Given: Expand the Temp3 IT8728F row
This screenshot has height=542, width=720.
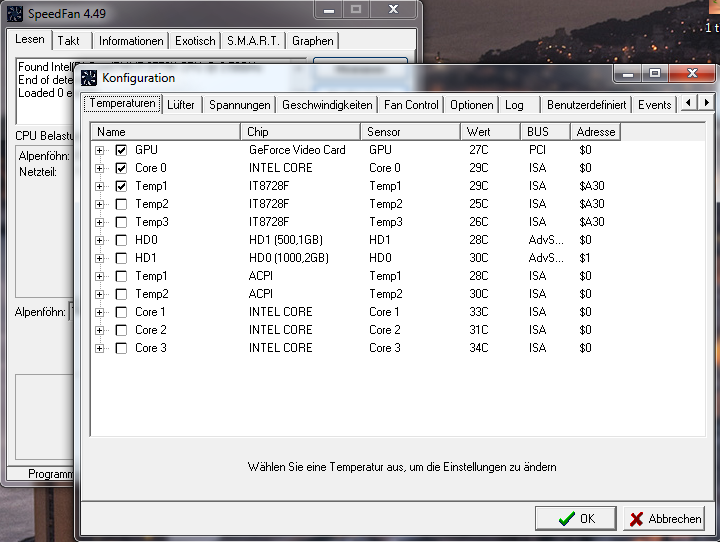Looking at the screenshot, I should [x=99, y=222].
